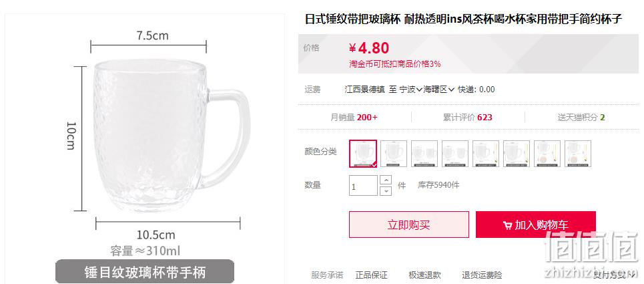Click the quantity input field
Screen dimensions: 644x284
363,186
